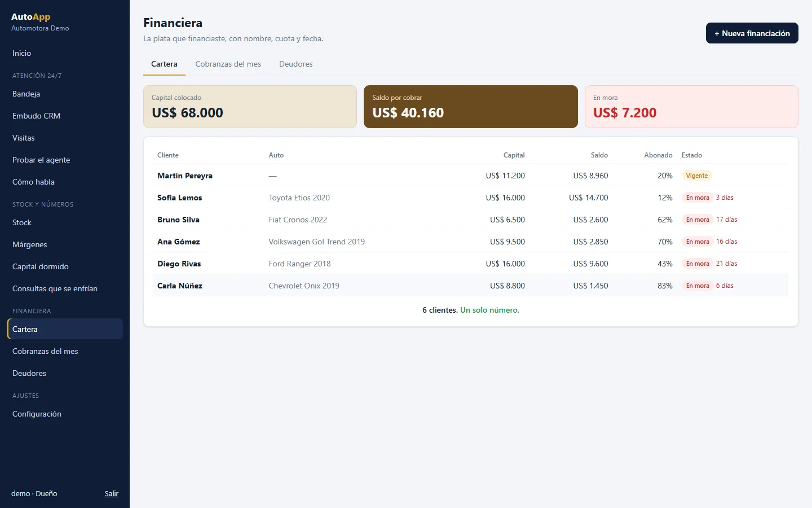This screenshot has height=508, width=812.
Task: Click the Vigente status badge
Action: 696,176
